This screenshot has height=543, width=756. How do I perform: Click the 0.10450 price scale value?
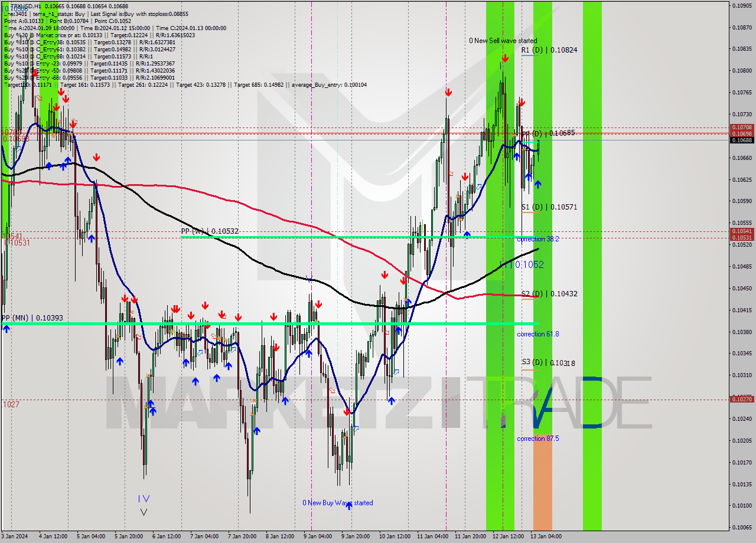tap(742, 288)
